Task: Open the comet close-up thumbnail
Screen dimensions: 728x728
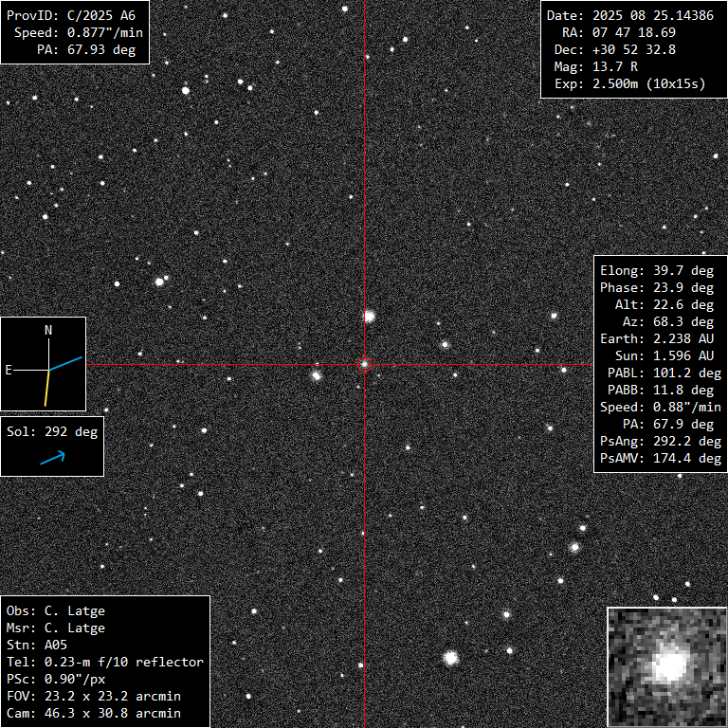Action: click(666, 666)
